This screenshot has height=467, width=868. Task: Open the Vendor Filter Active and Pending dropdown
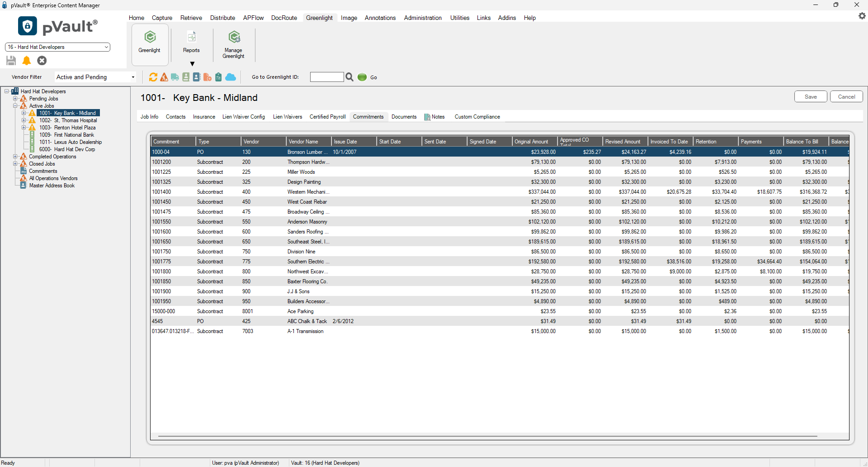click(96, 77)
